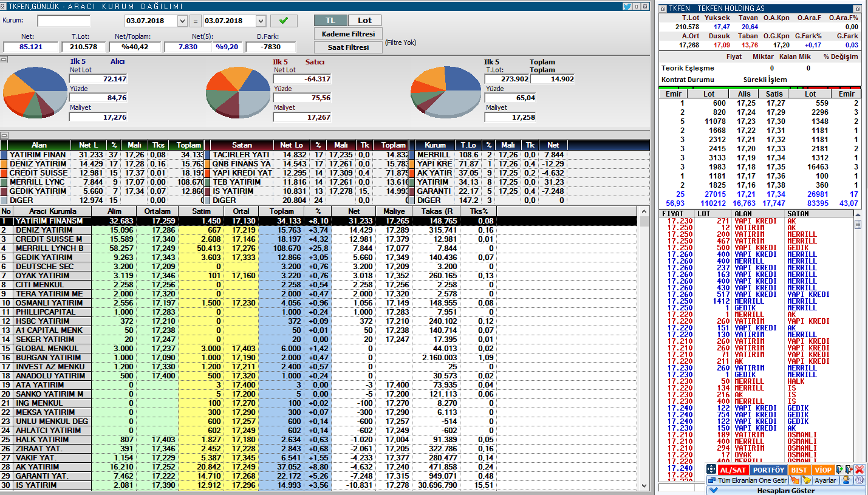868x495 pixels.
Task: Click the 85.121 Net value field
Action: [30, 47]
